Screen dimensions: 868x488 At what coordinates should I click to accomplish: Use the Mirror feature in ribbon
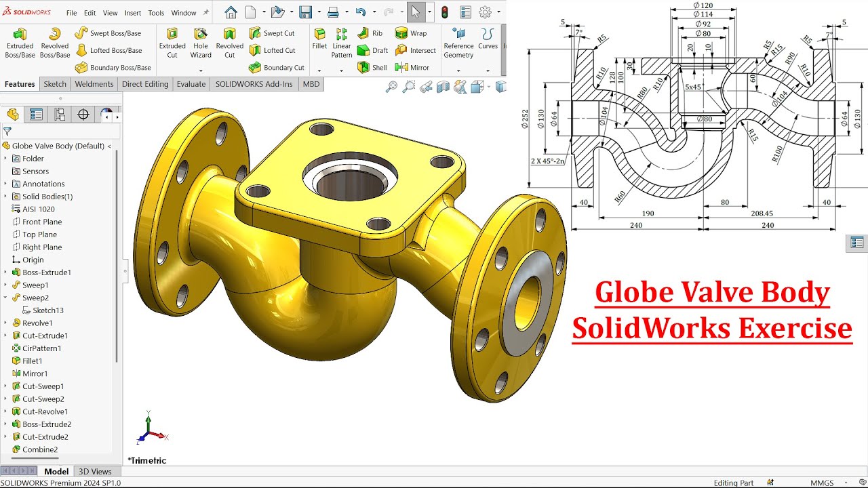coord(412,67)
